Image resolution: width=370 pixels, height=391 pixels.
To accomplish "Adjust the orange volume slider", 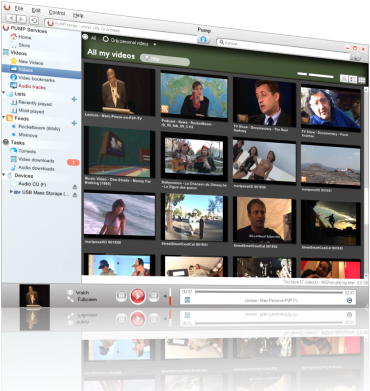I will [x=170, y=296].
